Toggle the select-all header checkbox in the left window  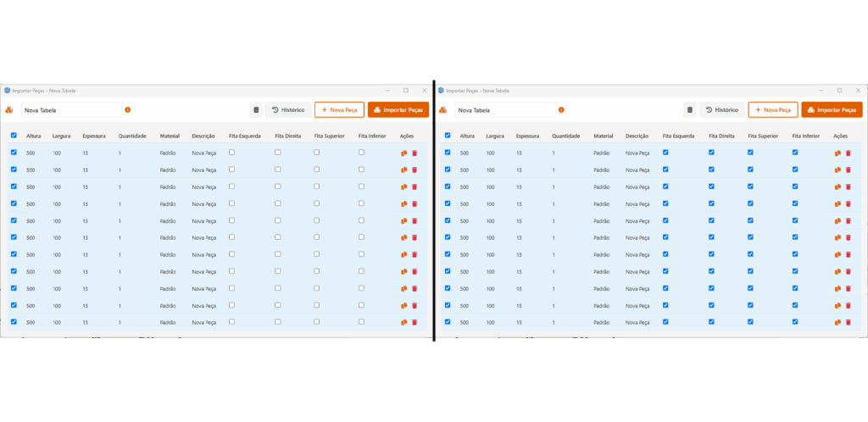tap(14, 135)
